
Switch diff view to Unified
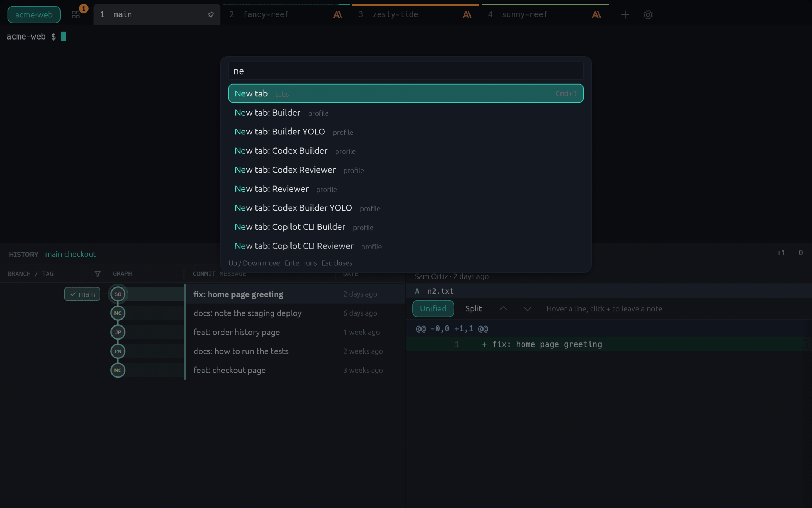[433, 308]
